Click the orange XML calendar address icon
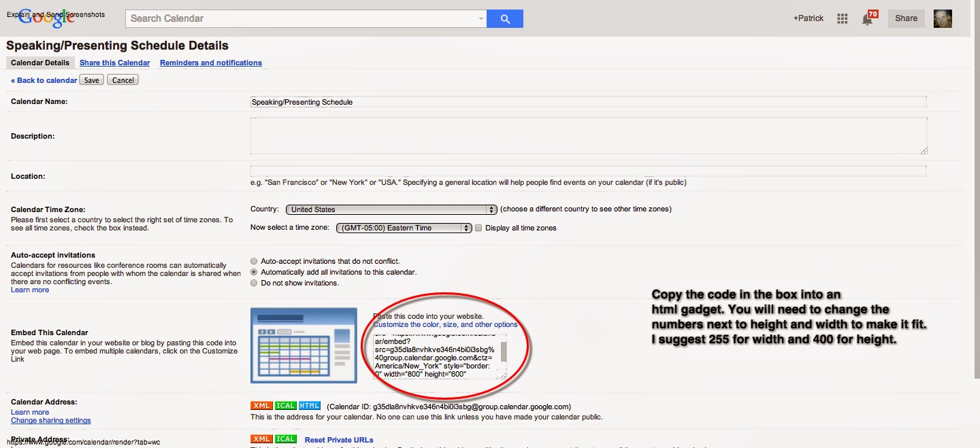The width and height of the screenshot is (980, 448). point(261,407)
